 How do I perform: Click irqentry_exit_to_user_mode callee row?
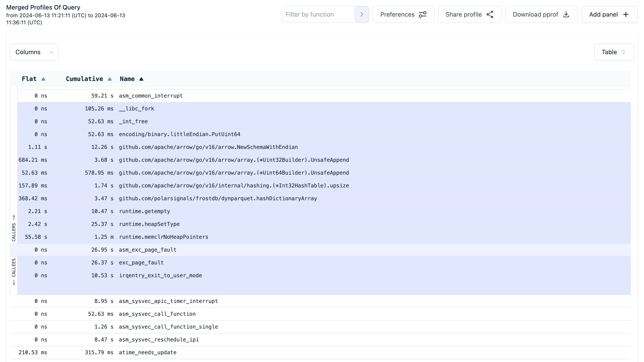(324, 275)
